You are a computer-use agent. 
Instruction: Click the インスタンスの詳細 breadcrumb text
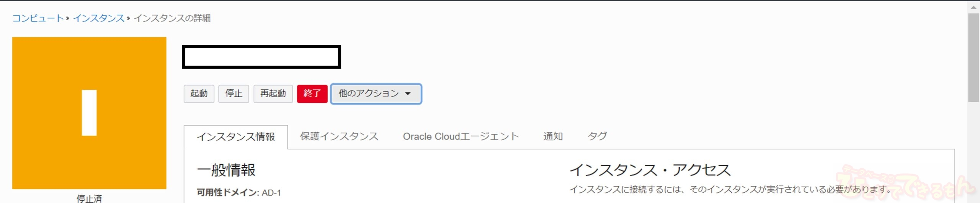coord(172,18)
